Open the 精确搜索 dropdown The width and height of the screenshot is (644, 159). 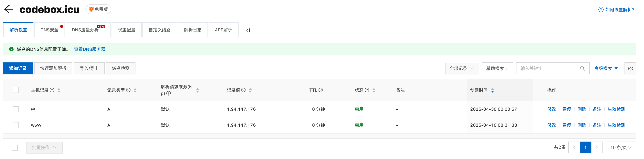[497, 68]
